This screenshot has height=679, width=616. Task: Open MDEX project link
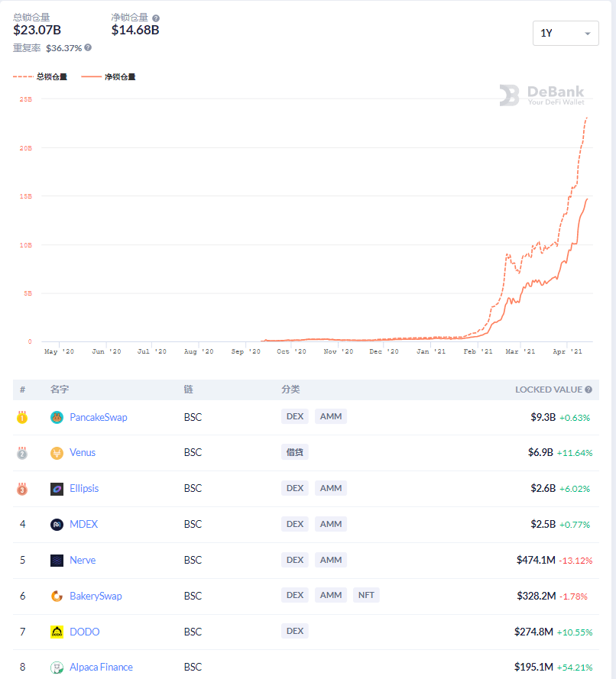[83, 525]
